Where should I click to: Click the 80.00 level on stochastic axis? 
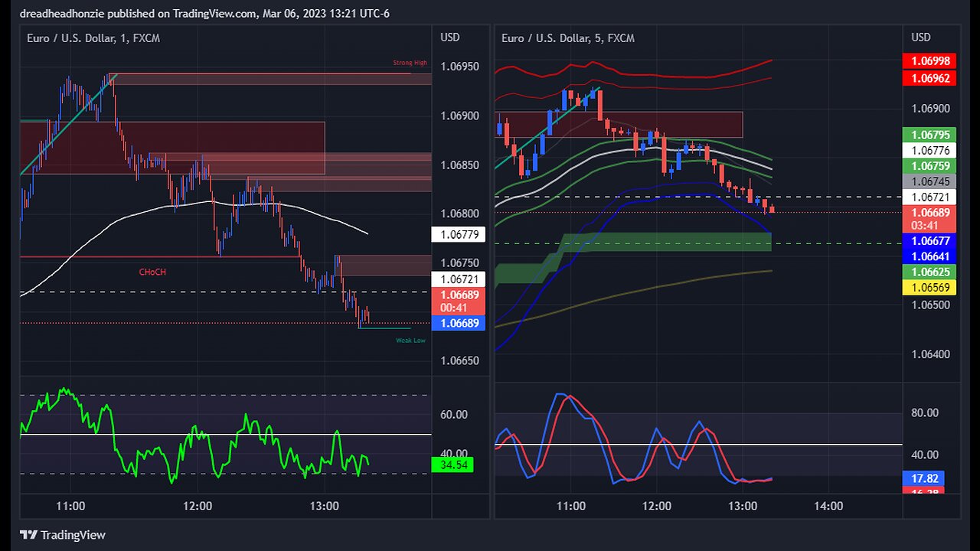coord(925,413)
